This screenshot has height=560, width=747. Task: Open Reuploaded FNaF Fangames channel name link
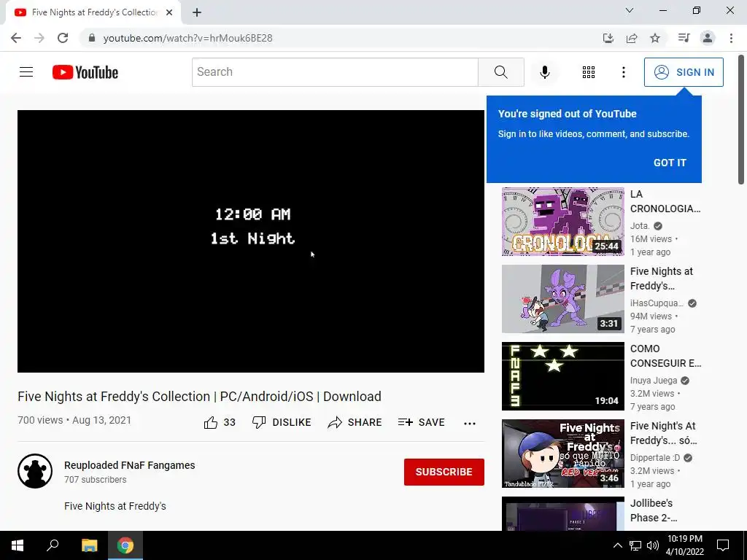(130, 465)
